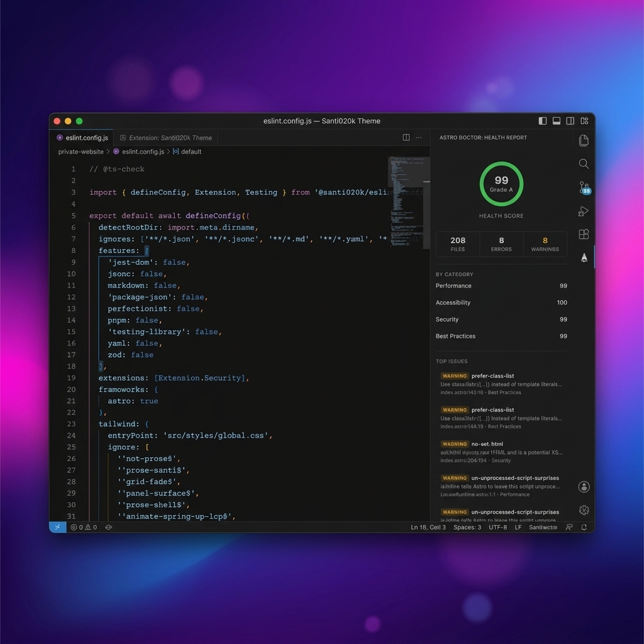Click the feedback person icon in status bar
Screen dimensions: 644x644
569,528
